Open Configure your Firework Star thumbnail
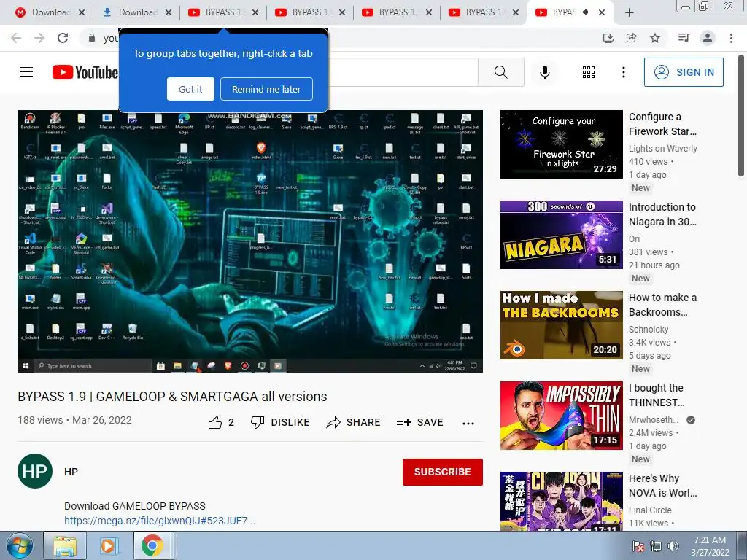The width and height of the screenshot is (747, 560). [x=561, y=144]
